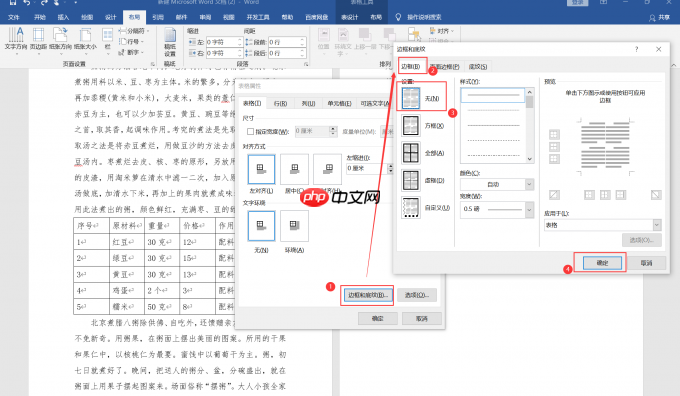The width and height of the screenshot is (680, 396).
Task: Open the 颜色(C) color dropdown
Action: pyautogui.click(x=497, y=184)
